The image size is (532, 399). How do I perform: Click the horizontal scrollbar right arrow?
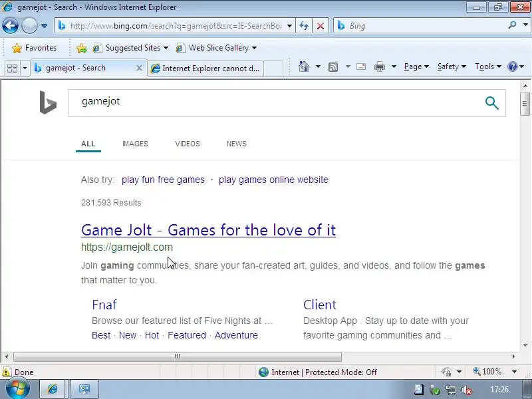pos(513,356)
